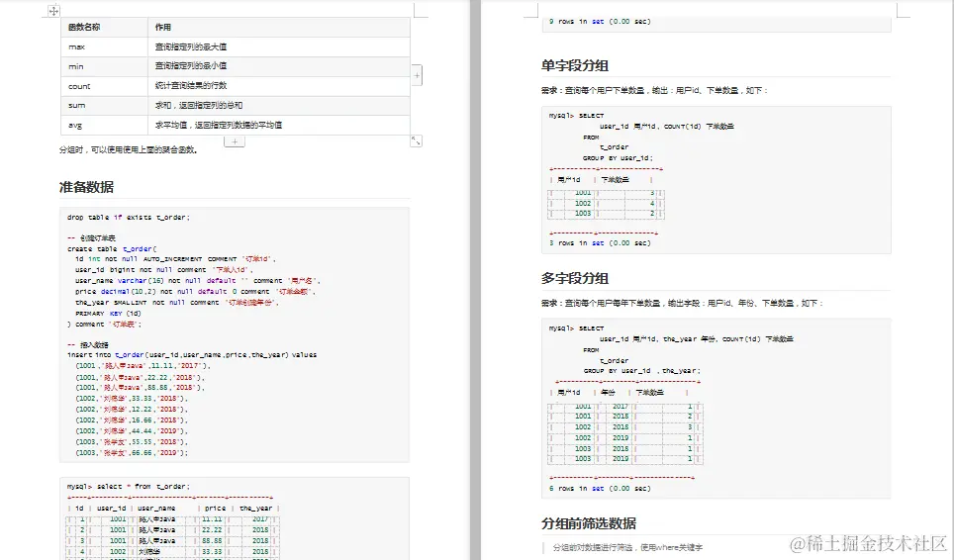Click the insert row containing 44.44

point(132,431)
